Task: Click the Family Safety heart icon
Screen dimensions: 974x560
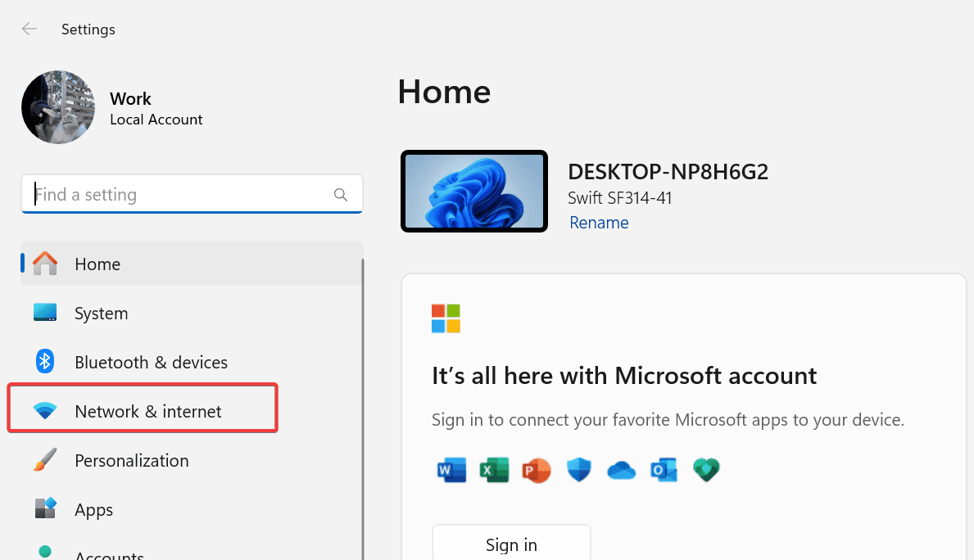Action: coord(706,471)
